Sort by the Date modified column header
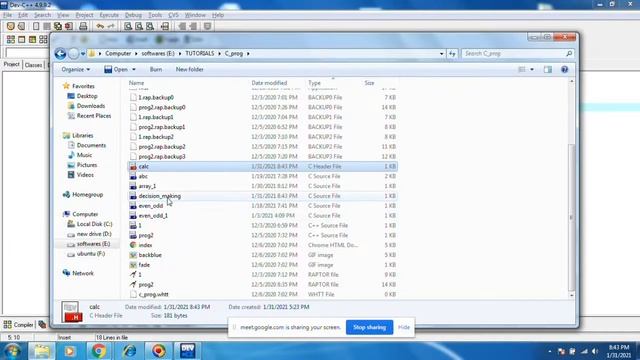Image resolution: width=640 pixels, height=360 pixels. (x=269, y=83)
